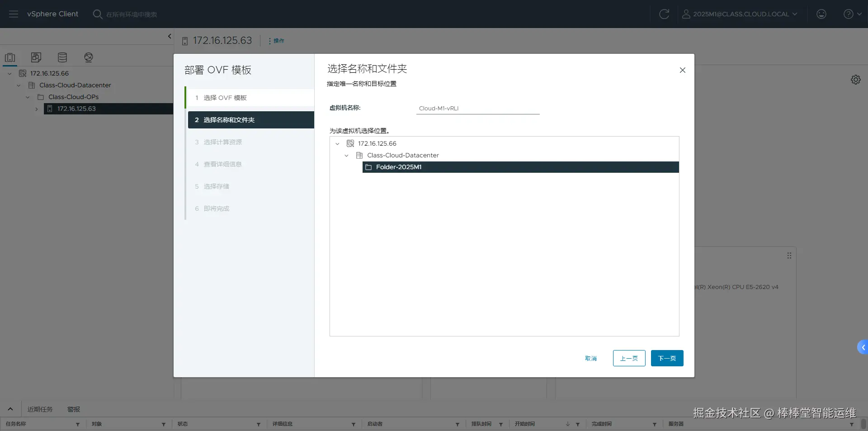Switch to Hosts and Clusters inventory view
The height and width of the screenshot is (431, 868).
(10, 57)
